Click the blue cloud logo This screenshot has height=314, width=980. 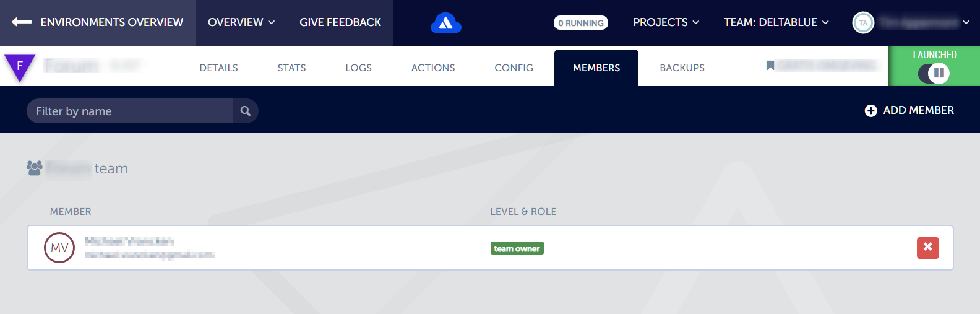click(445, 24)
